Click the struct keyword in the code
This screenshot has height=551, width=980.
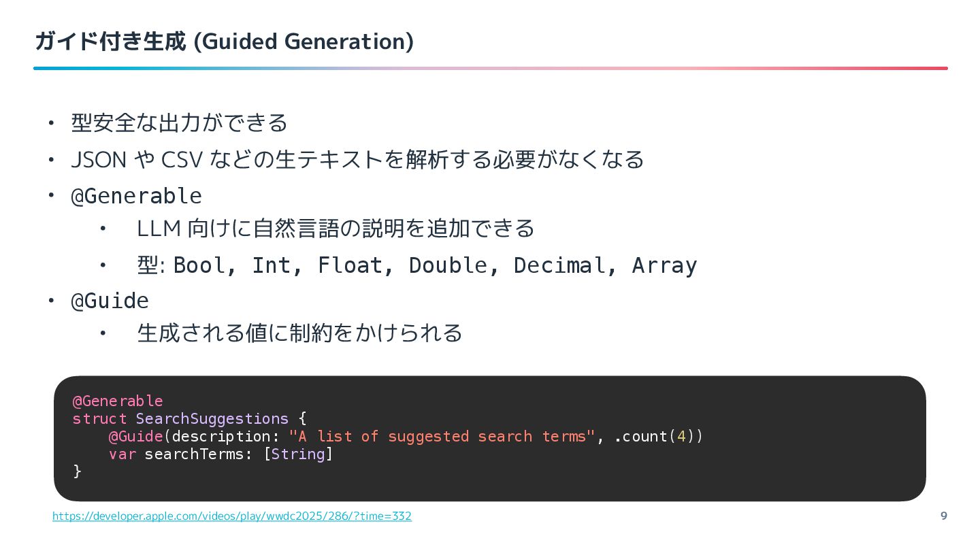(99, 418)
